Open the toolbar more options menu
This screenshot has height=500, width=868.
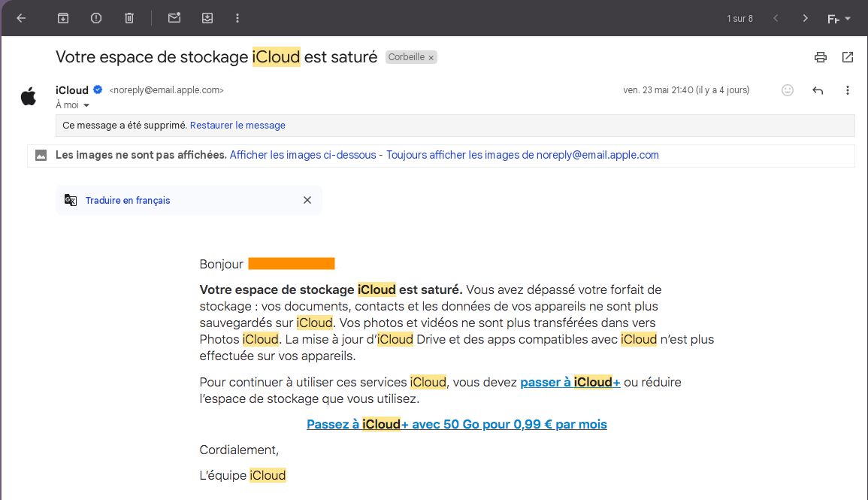(237, 18)
